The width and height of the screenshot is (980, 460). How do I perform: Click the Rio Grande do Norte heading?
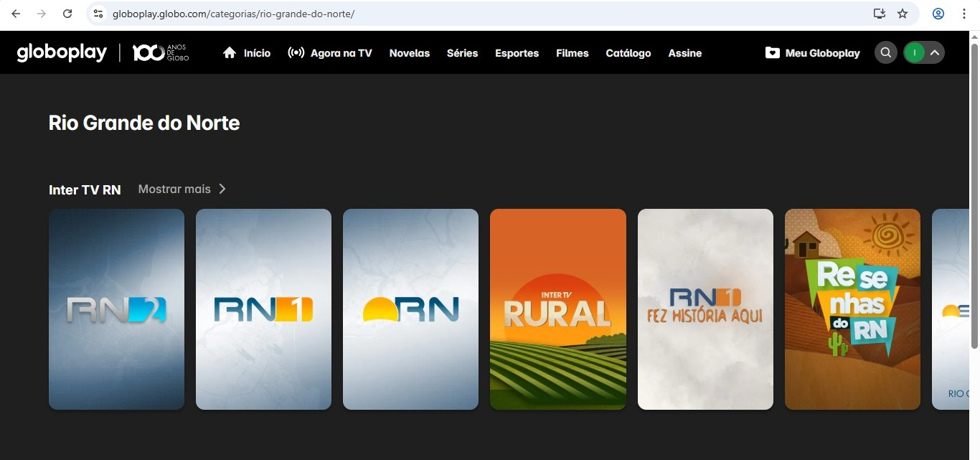coord(144,123)
